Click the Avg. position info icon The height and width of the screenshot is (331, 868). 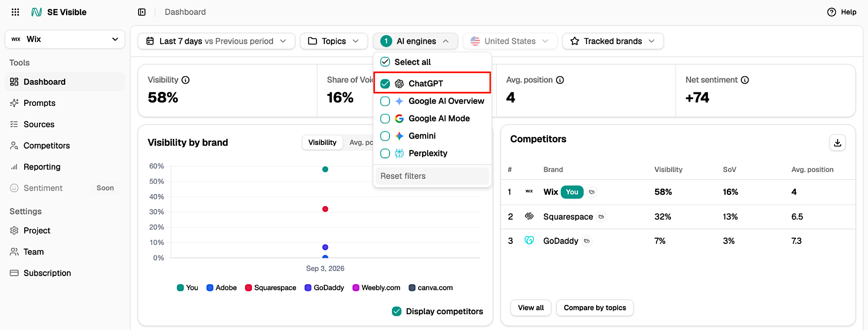pos(560,80)
